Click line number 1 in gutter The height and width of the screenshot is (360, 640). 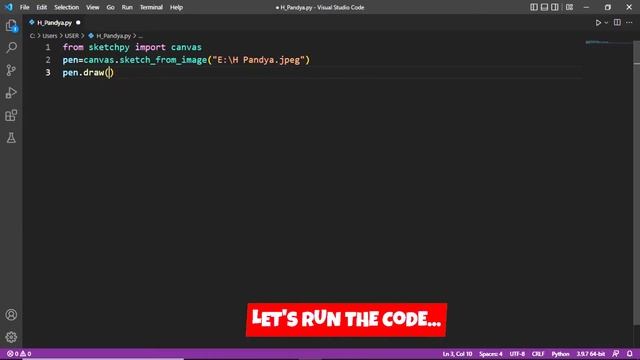(48, 47)
